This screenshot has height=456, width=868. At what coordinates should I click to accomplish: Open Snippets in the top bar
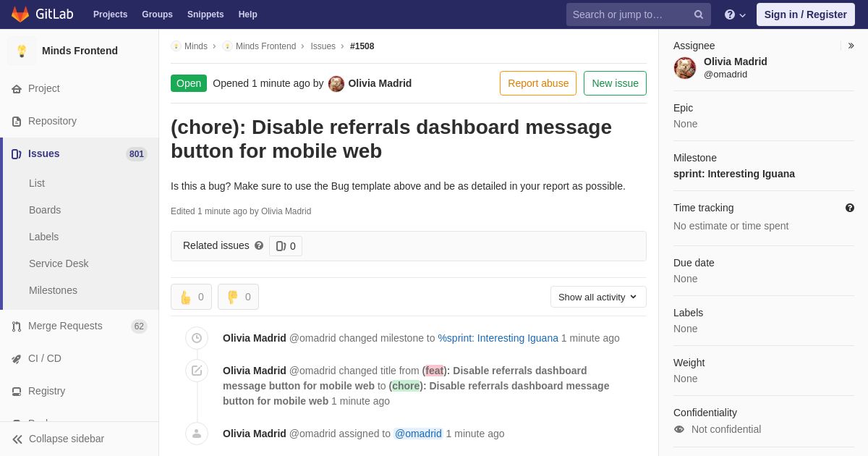click(205, 14)
